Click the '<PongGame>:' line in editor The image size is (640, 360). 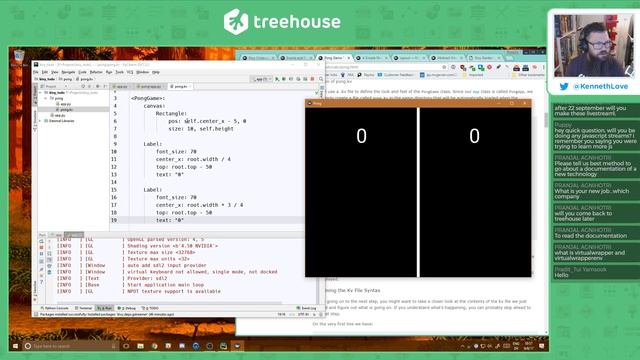point(148,98)
